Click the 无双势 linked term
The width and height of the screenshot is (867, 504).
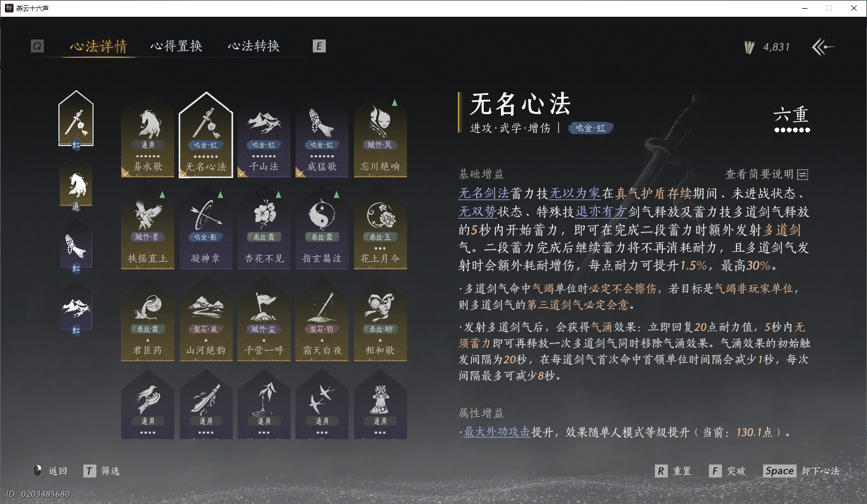(477, 211)
